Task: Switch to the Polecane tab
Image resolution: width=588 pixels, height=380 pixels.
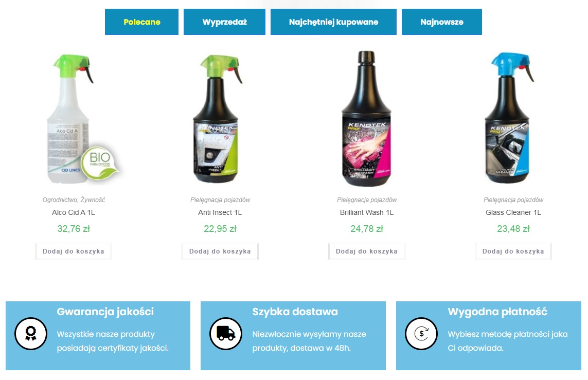Action: [142, 22]
